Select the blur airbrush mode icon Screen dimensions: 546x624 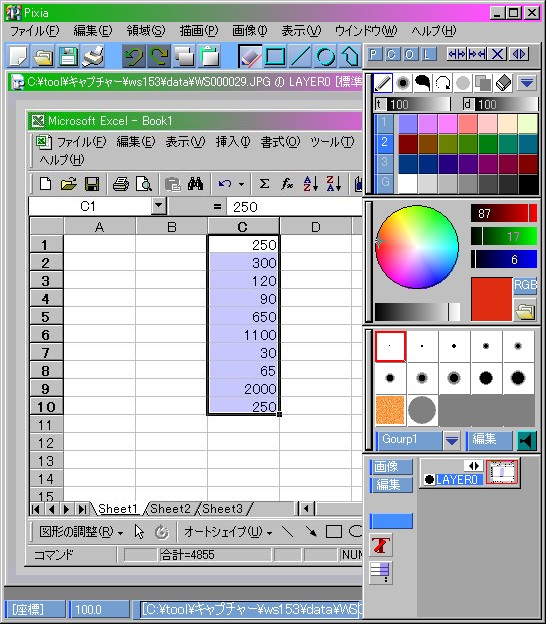coord(403,83)
